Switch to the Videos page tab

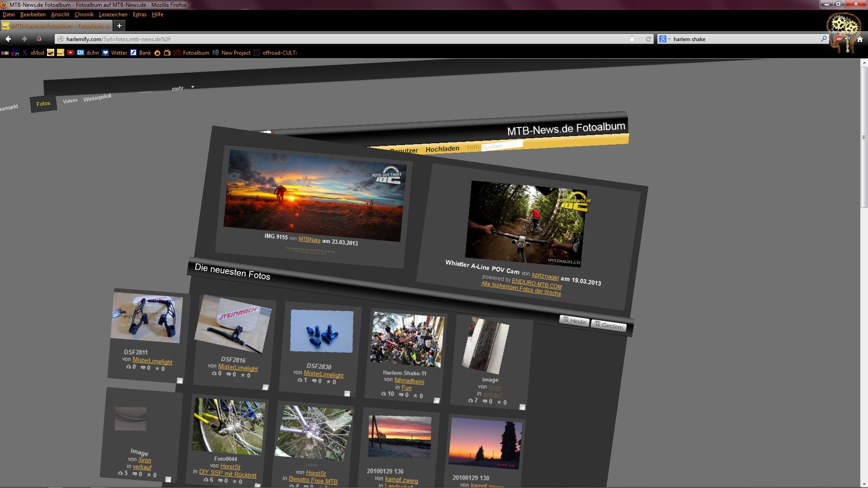click(70, 101)
